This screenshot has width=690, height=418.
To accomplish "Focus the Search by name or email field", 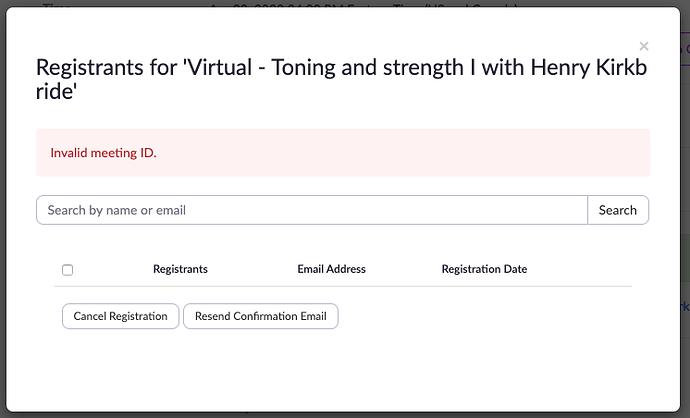I will 311,210.
